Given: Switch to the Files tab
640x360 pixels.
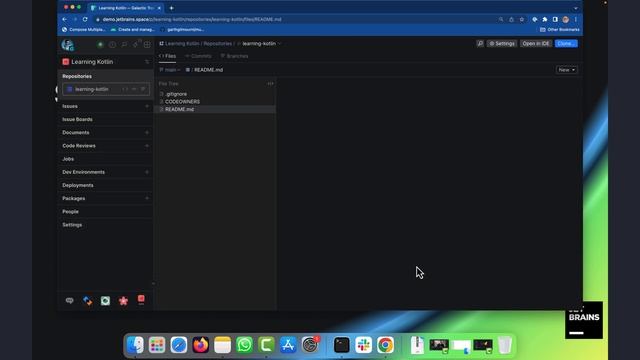Looking at the screenshot, I should click(x=167, y=56).
